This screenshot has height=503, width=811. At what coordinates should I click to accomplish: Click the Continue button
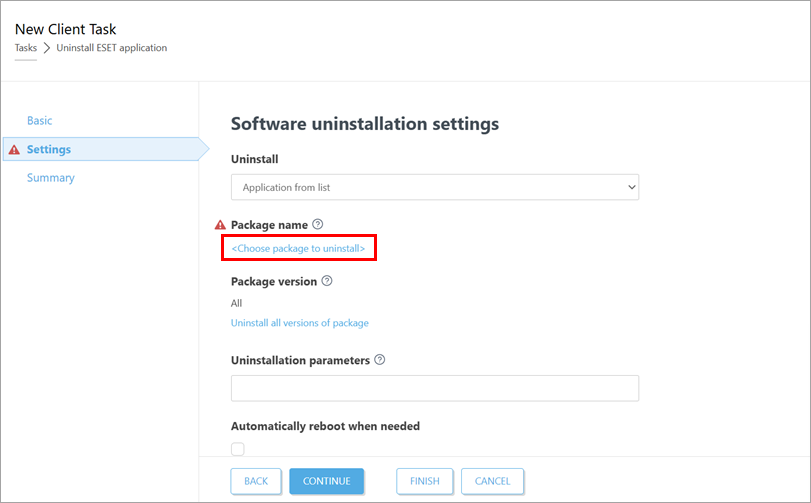tap(326, 481)
